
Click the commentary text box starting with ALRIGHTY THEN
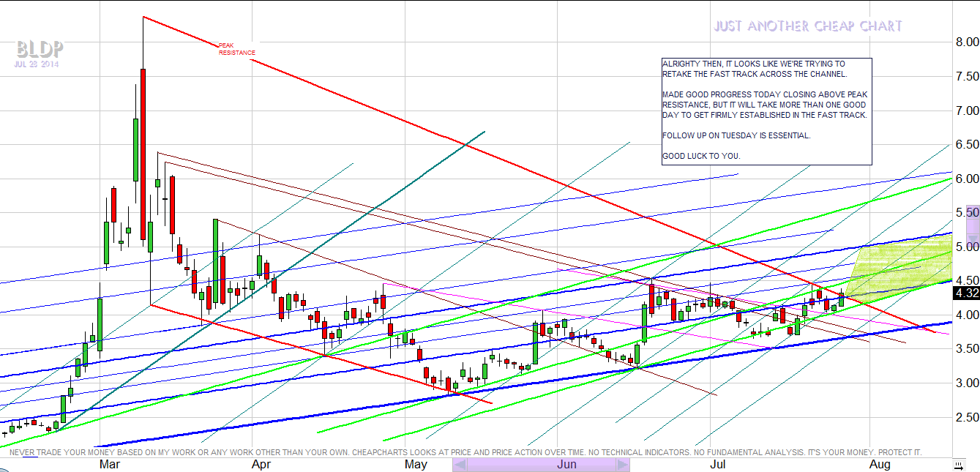tap(765, 111)
